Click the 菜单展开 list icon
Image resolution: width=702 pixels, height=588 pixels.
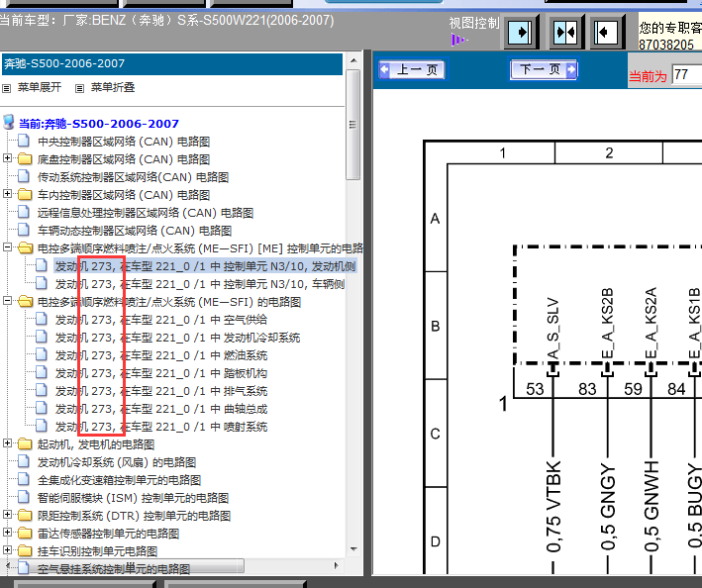point(6,88)
